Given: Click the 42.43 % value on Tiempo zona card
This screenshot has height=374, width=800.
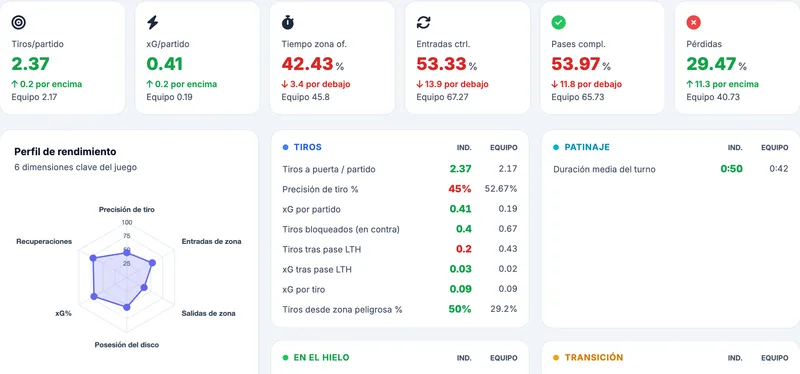Looking at the screenshot, I should click(313, 64).
